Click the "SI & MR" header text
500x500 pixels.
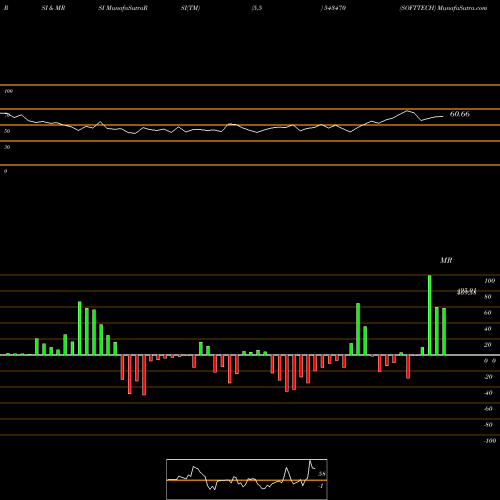point(53,8)
